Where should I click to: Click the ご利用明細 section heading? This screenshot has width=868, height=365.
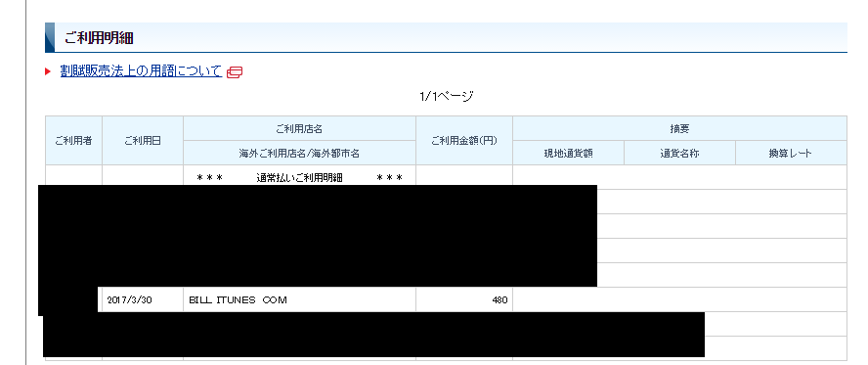tap(99, 38)
